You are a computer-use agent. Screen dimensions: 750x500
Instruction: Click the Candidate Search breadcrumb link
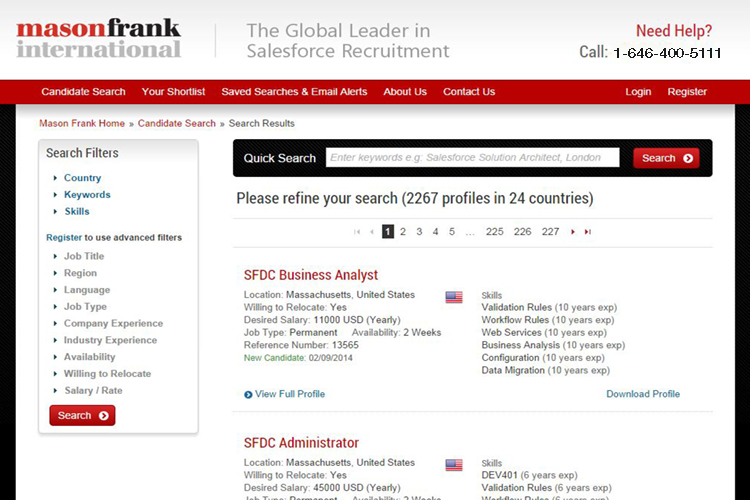point(176,123)
